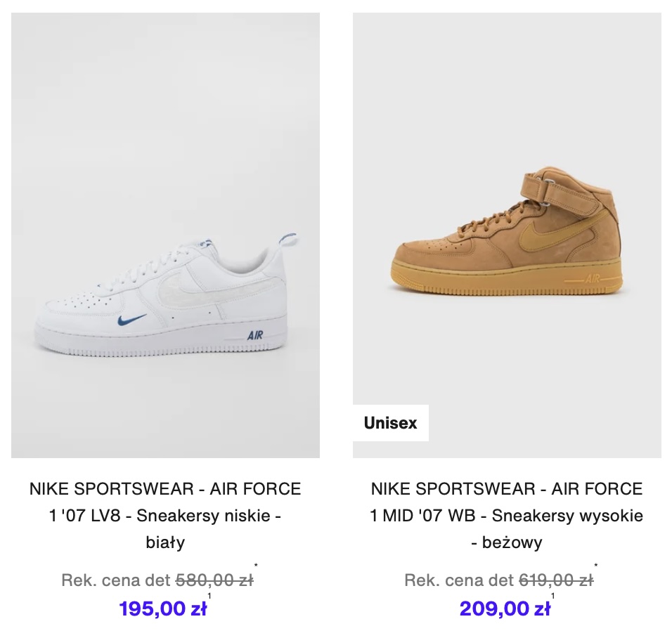672x638 pixels.
Task: Open the AIR FORCE 1 '07 LV8 product title
Action: click(x=165, y=516)
